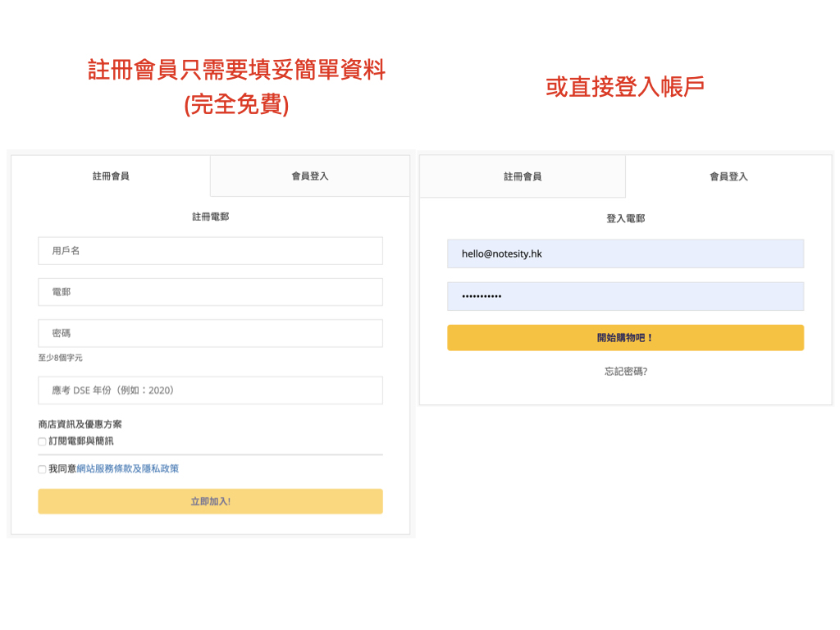Focus the 應考 DSE 年份 input field
The width and height of the screenshot is (840, 630).
pyautogui.click(x=210, y=390)
